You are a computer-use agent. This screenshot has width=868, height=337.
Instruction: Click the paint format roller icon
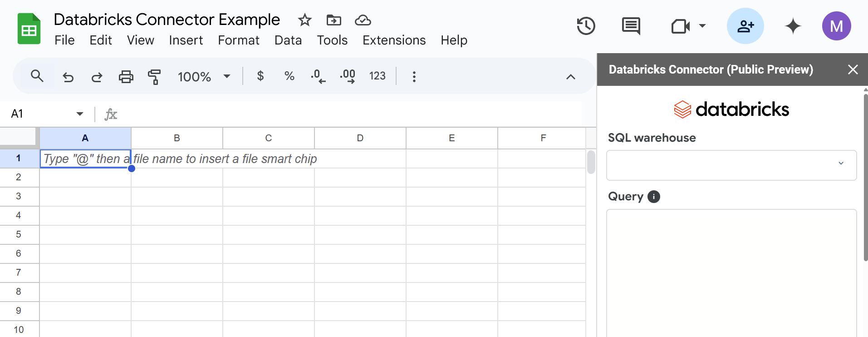point(154,76)
